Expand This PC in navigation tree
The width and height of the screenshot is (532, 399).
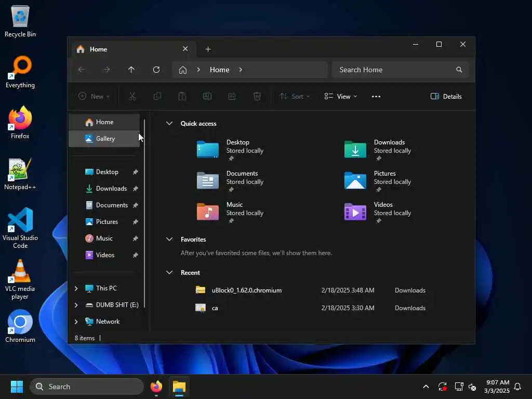(x=76, y=288)
